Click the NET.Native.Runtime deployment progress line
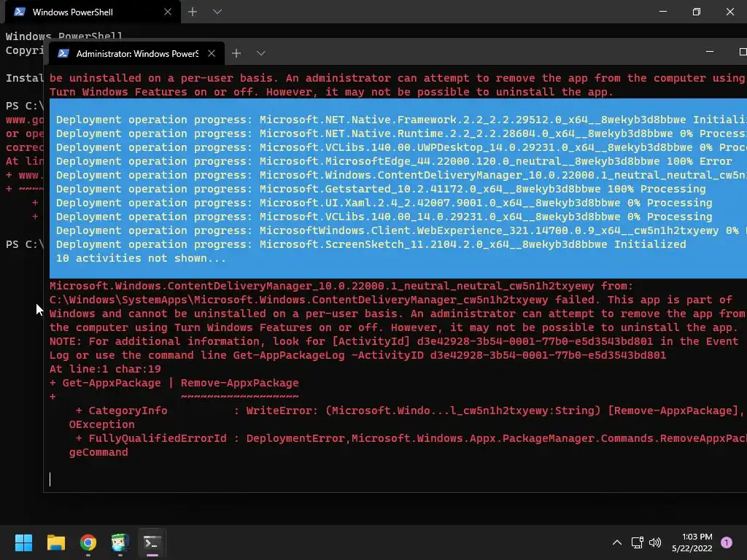 coord(401,133)
